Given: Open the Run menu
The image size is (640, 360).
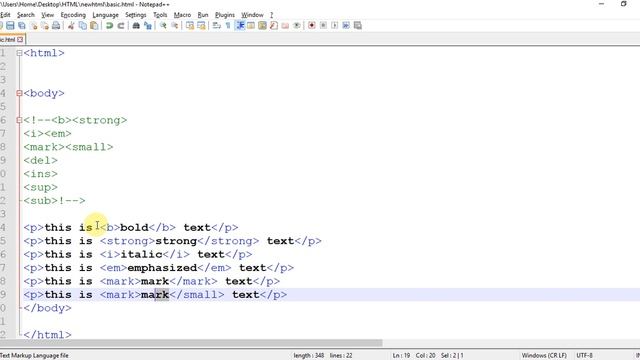Looking at the screenshot, I should (x=202, y=15).
